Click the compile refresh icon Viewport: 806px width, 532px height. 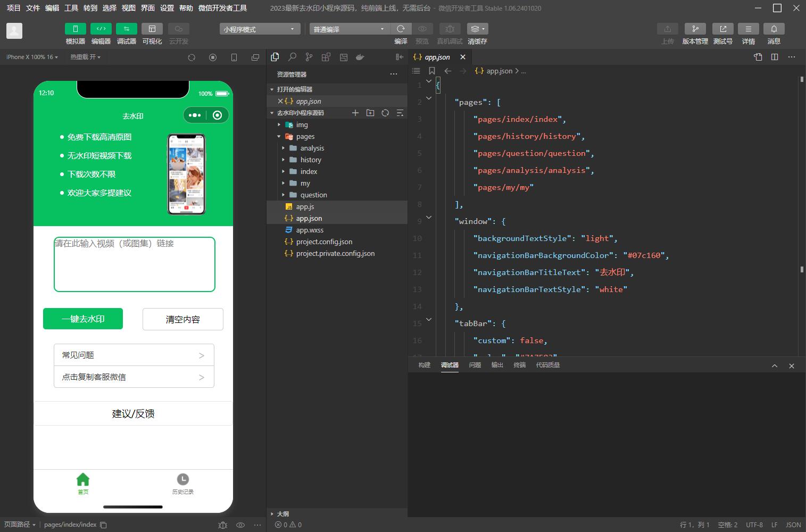point(401,29)
